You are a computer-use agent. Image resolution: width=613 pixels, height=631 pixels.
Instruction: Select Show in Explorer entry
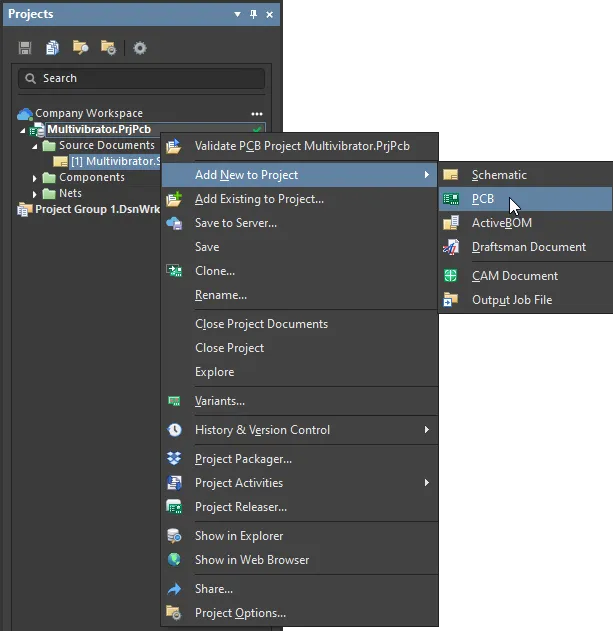[x=300, y=536]
